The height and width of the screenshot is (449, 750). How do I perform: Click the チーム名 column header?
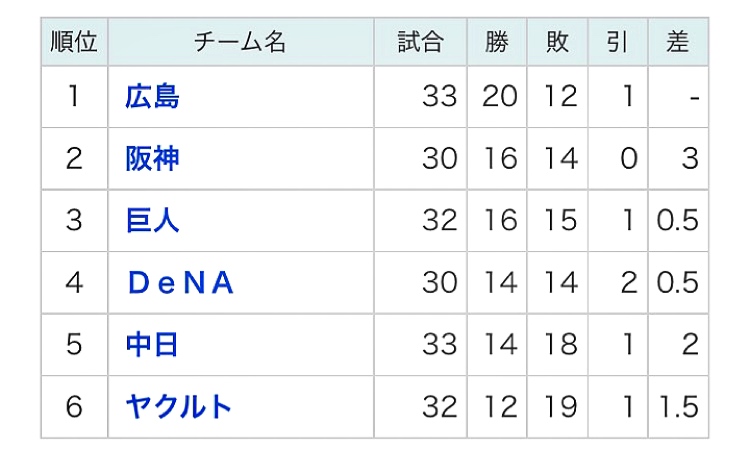241,42
